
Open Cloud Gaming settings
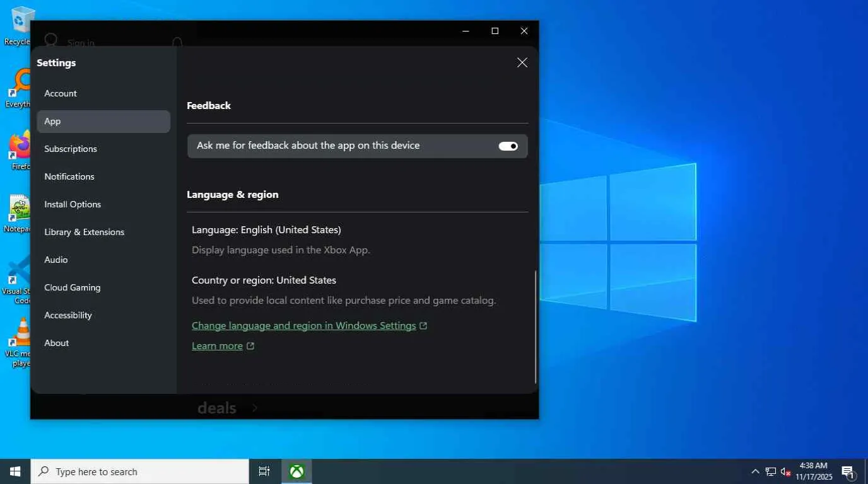tap(103, 287)
